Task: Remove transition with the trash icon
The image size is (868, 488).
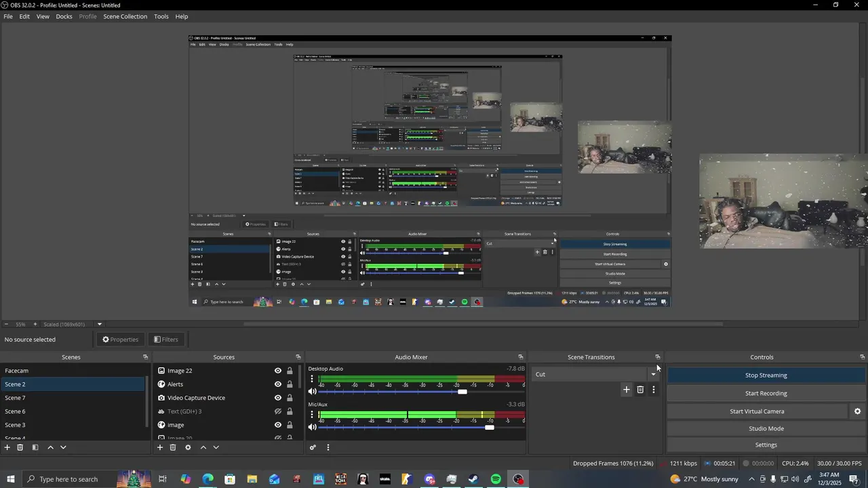Action: tap(640, 389)
